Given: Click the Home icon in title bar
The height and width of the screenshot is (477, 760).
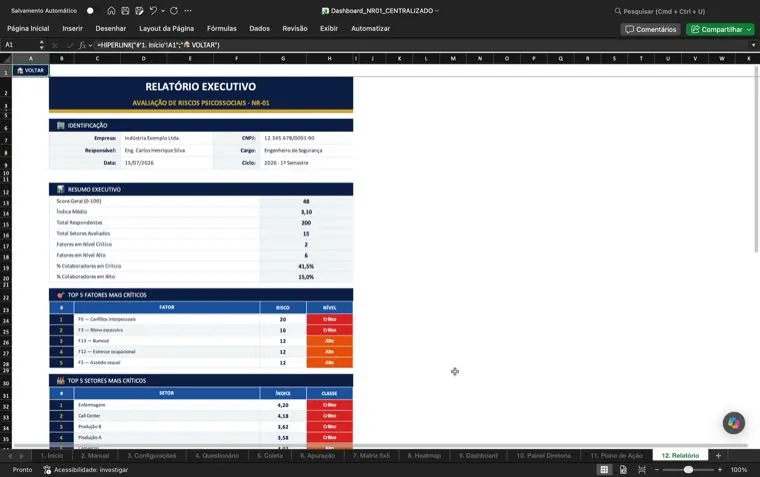Looking at the screenshot, I should pos(111,11).
